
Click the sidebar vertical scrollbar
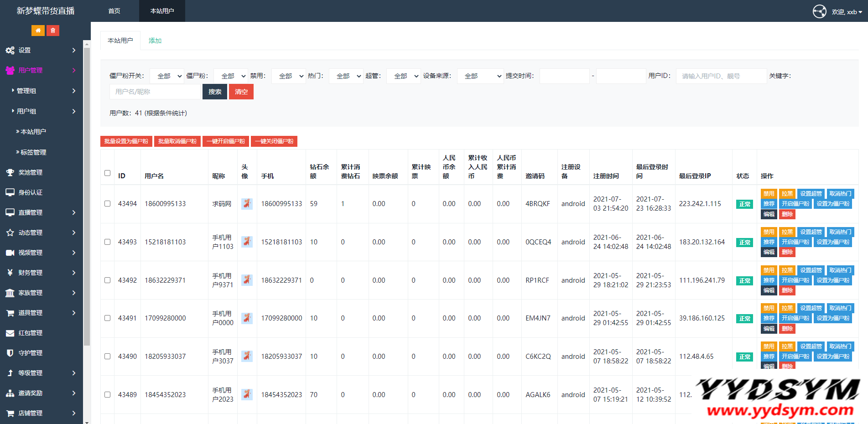tap(87, 196)
